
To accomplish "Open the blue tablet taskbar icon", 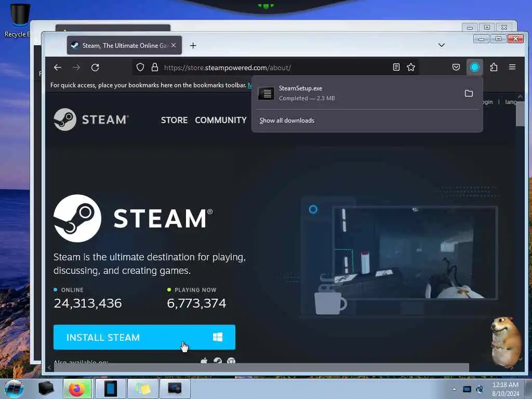I will tap(110, 389).
